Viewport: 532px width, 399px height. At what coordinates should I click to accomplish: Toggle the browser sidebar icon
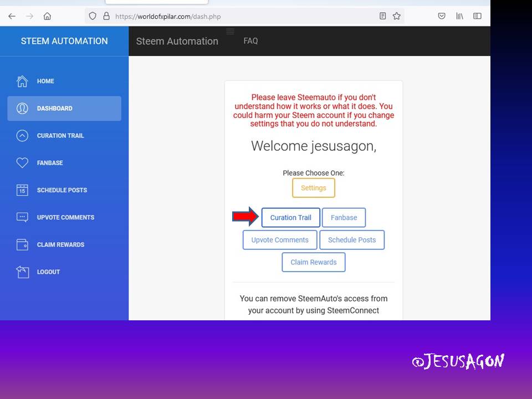(477, 16)
